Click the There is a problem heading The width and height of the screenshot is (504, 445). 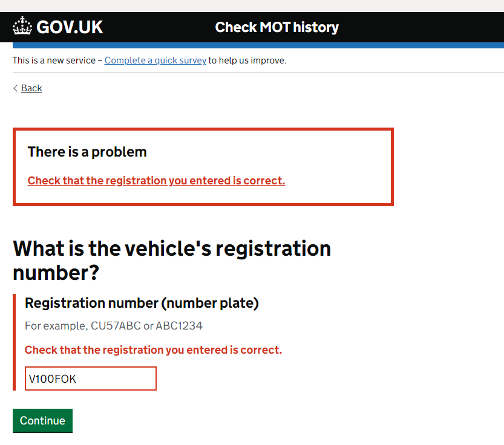click(87, 152)
